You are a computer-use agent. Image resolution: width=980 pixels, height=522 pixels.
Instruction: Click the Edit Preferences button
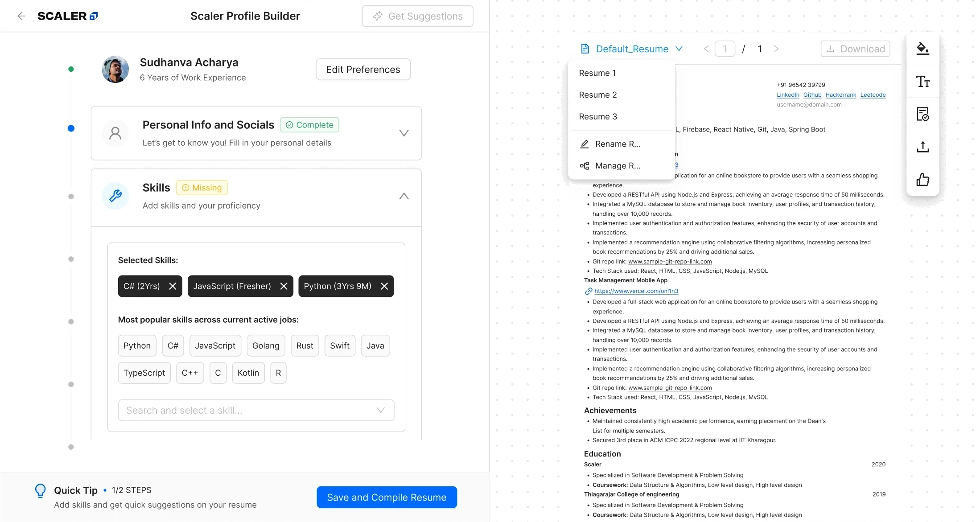tap(363, 70)
